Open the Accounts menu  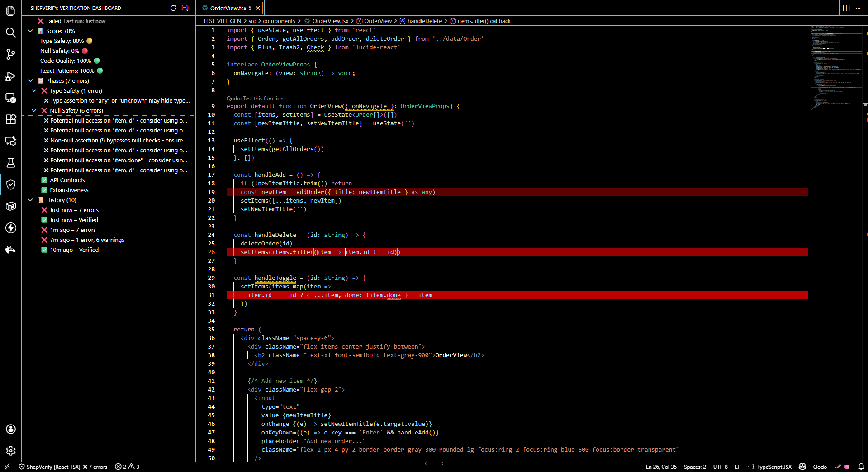point(10,429)
